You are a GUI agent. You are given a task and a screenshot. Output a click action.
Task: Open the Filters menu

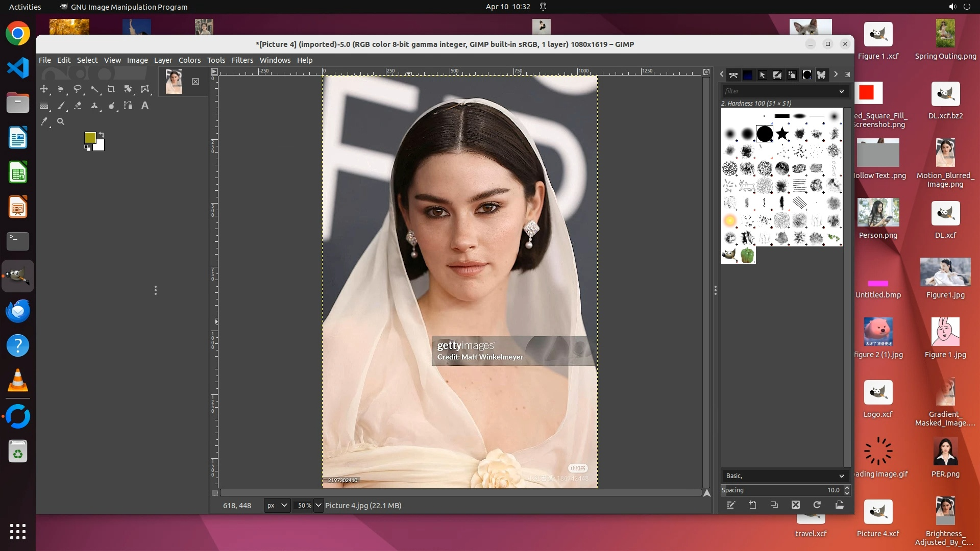tap(242, 60)
